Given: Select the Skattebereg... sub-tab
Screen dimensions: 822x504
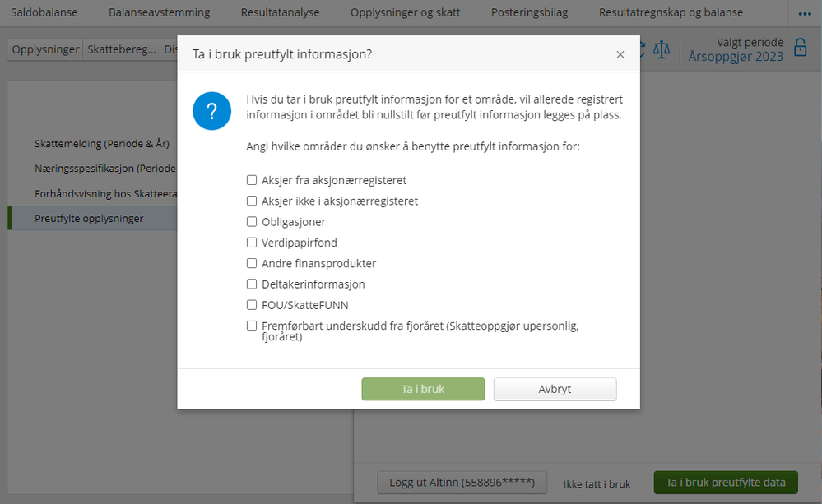Looking at the screenshot, I should tap(122, 50).
